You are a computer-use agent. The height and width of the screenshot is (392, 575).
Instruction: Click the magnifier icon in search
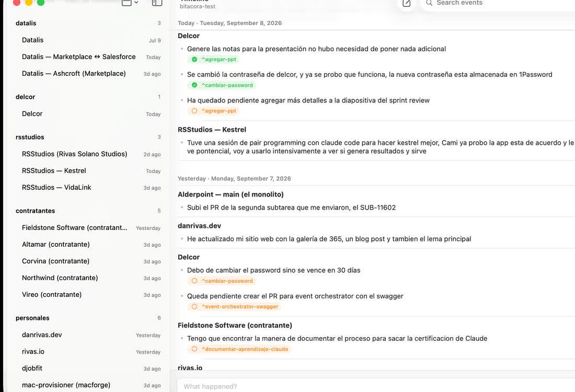point(429,3)
